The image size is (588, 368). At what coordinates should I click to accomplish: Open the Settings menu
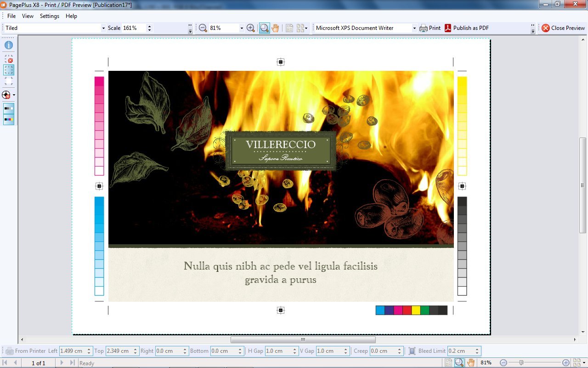tap(49, 16)
